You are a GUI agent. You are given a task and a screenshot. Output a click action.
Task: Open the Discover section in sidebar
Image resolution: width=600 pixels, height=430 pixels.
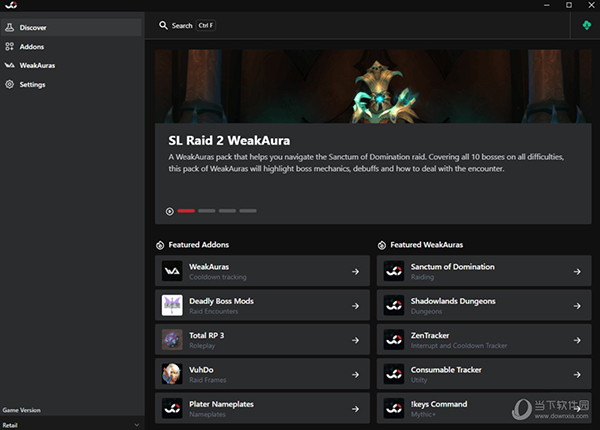[71, 28]
